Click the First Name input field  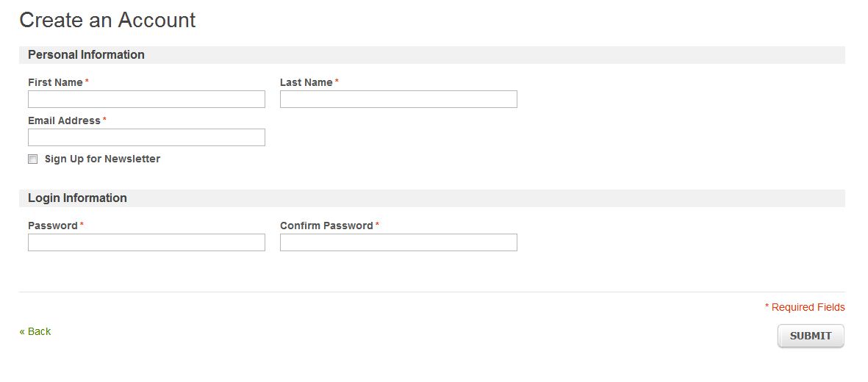tap(146, 99)
